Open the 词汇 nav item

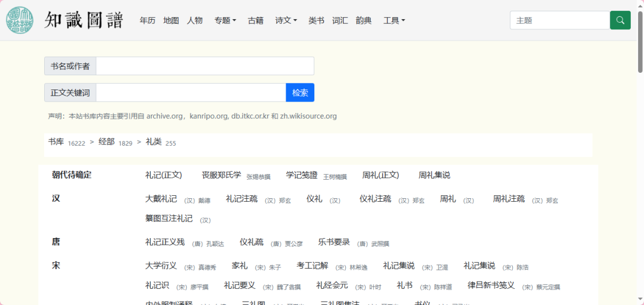(340, 20)
